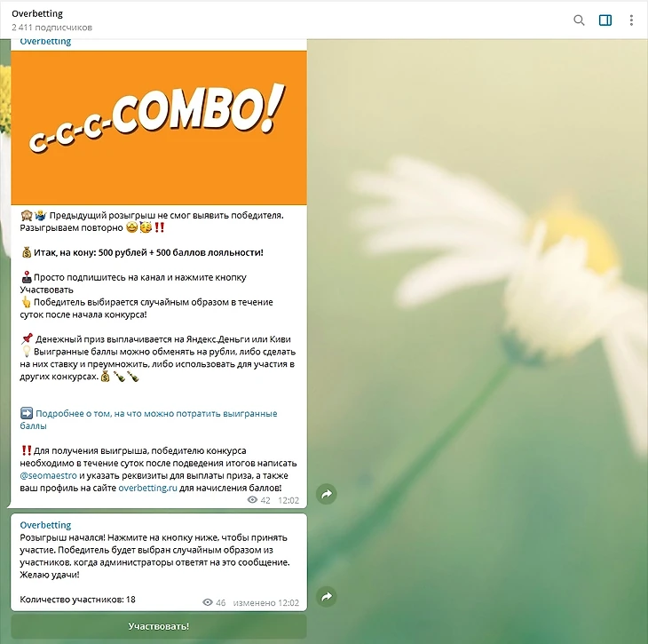Open the three-dot channel menu

pyautogui.click(x=631, y=20)
